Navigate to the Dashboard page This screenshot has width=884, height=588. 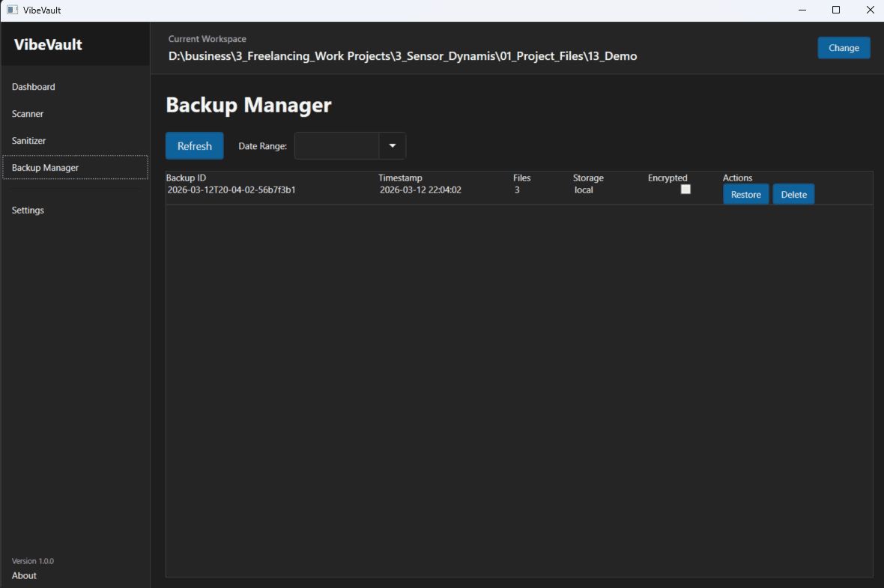coord(33,86)
